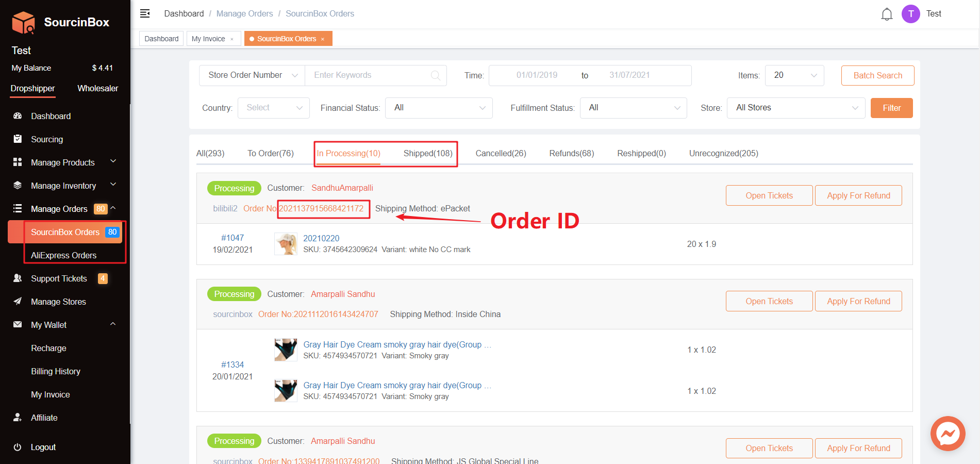The height and width of the screenshot is (464, 980).
Task: Click the Dashboard sidebar icon
Action: pyautogui.click(x=18, y=116)
